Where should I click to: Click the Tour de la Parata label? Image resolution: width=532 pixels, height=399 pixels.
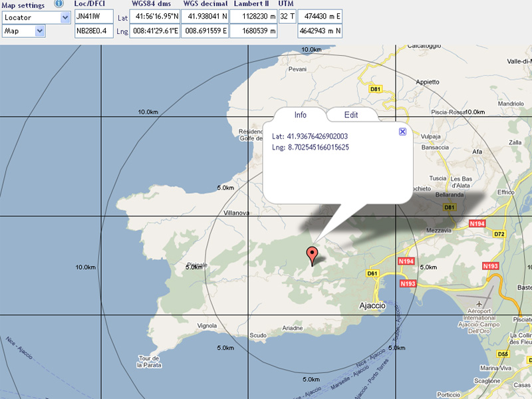pyautogui.click(x=149, y=362)
